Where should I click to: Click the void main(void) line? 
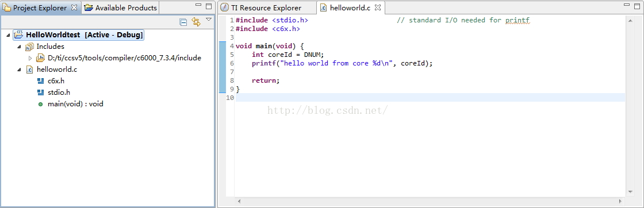270,46
